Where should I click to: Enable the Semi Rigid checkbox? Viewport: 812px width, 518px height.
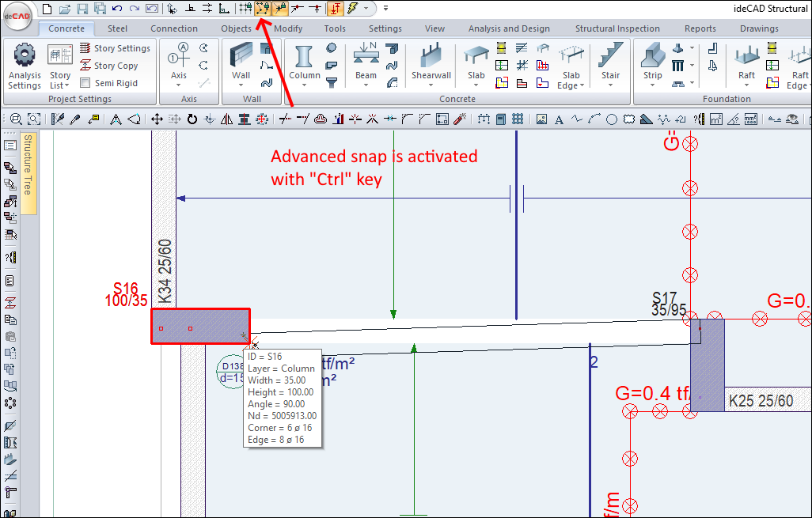[85, 83]
